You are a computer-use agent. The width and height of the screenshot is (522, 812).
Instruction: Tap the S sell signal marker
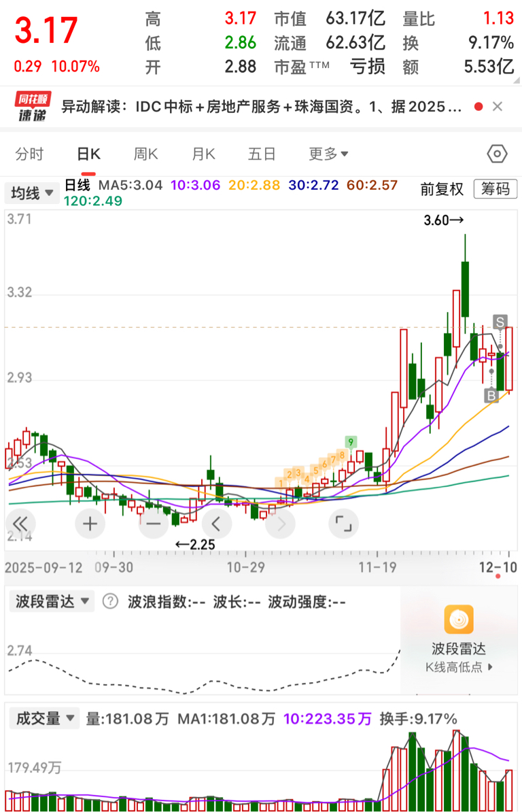tap(500, 322)
